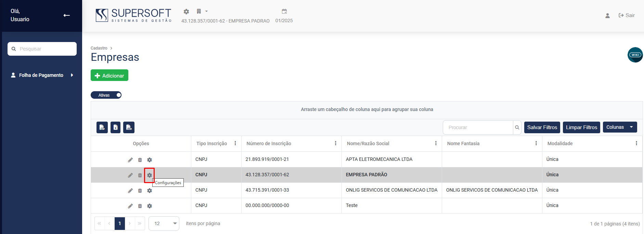The image size is (644, 234).
Task: Export the table to Excel
Action: pos(115,127)
